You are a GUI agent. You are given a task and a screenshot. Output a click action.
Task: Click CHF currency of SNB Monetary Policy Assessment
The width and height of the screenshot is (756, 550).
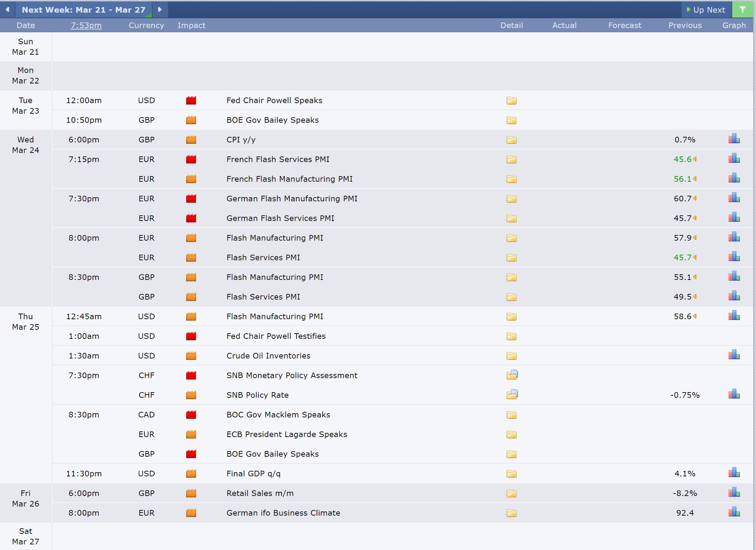pos(146,375)
